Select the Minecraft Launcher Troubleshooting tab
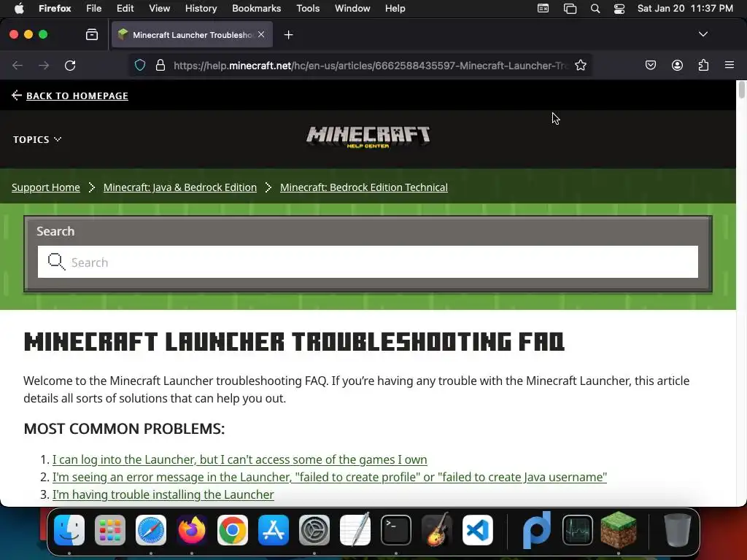747x560 pixels. 192,35
